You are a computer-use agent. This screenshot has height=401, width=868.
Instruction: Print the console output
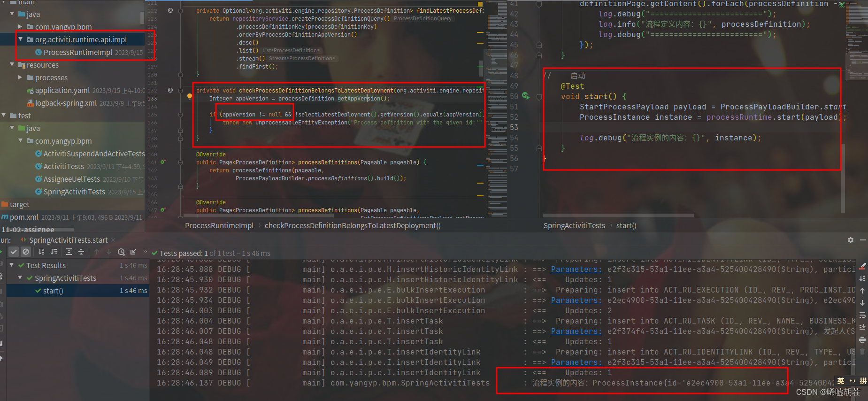863,339
